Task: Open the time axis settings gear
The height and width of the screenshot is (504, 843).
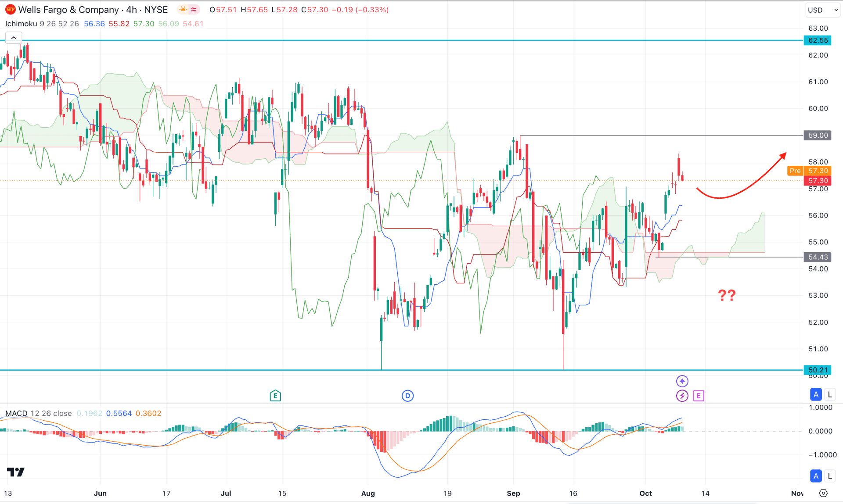Action: pos(823,493)
